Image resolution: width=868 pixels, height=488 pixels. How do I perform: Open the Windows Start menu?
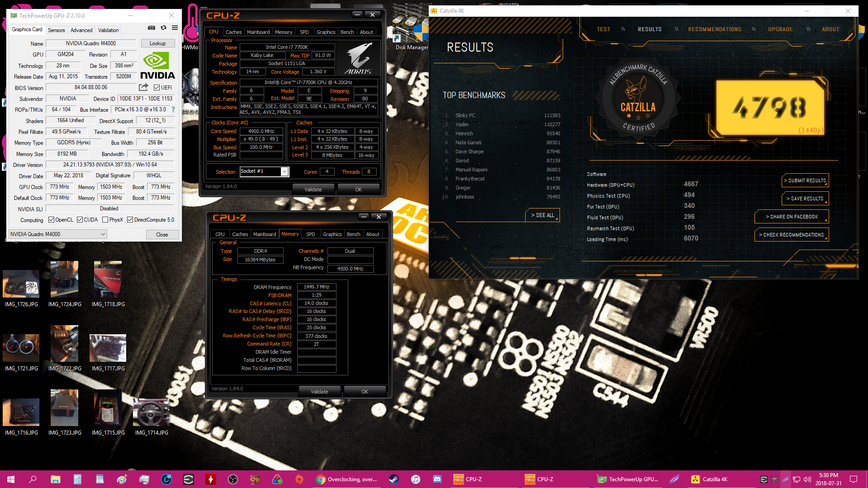11,479
